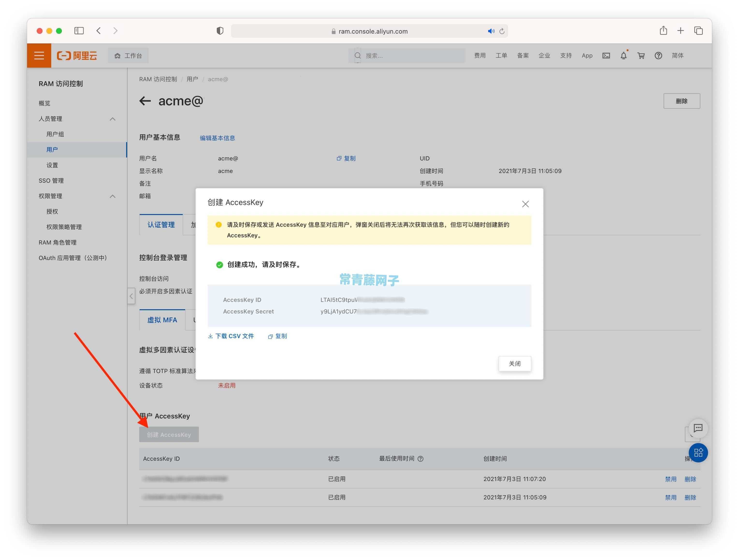The width and height of the screenshot is (739, 560).
Task: Open the 企业 menu
Action: pyautogui.click(x=544, y=55)
